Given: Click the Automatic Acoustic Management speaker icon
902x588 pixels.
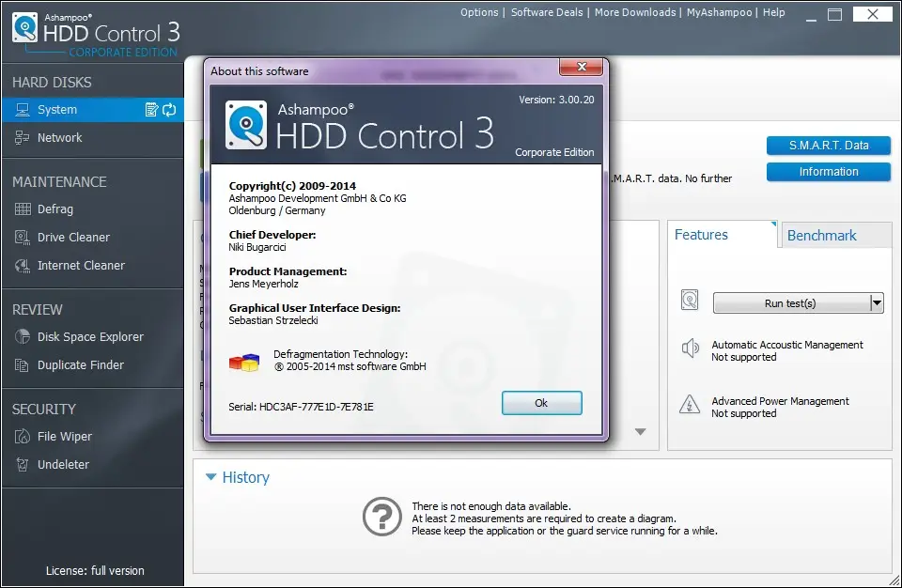Looking at the screenshot, I should (x=690, y=348).
